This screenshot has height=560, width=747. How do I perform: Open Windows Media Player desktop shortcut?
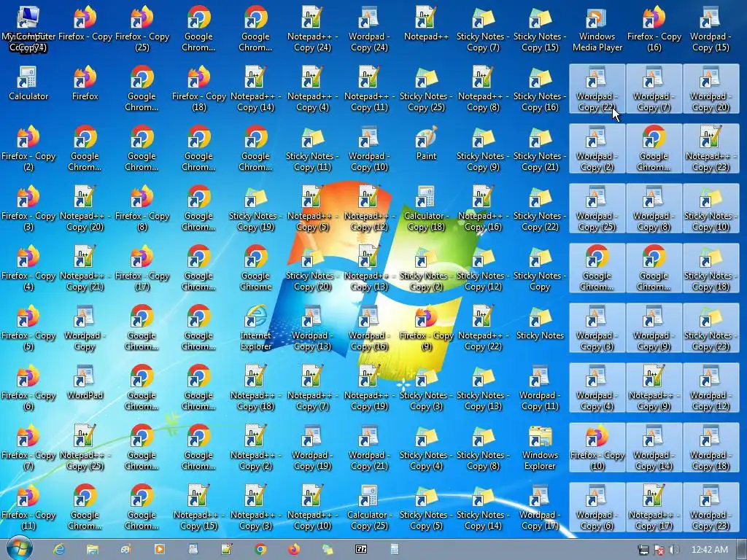click(597, 29)
